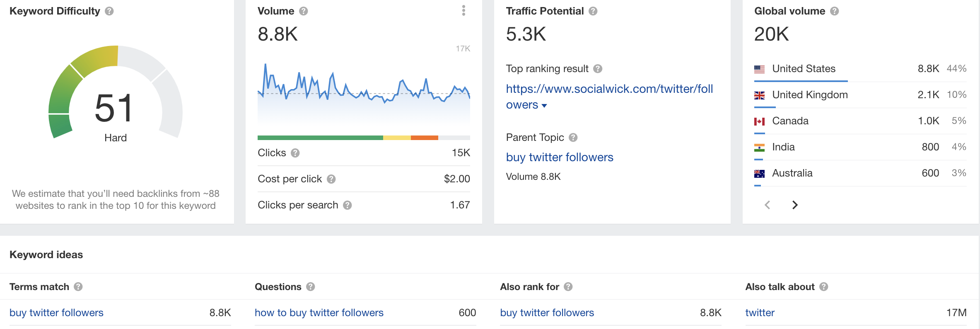Open the 'twitter' keyword under Also talk about
The width and height of the screenshot is (980, 329).
click(760, 313)
